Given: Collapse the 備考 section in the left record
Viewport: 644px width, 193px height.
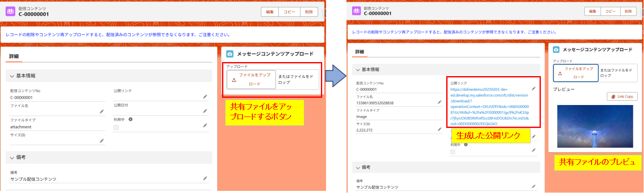Looking at the screenshot, I should pyautogui.click(x=12, y=157).
